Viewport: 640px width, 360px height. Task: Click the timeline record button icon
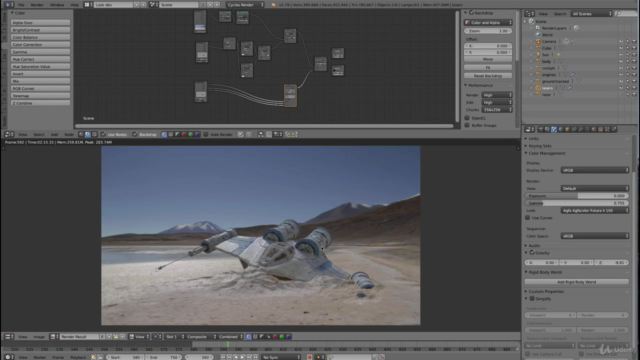[x=310, y=357]
